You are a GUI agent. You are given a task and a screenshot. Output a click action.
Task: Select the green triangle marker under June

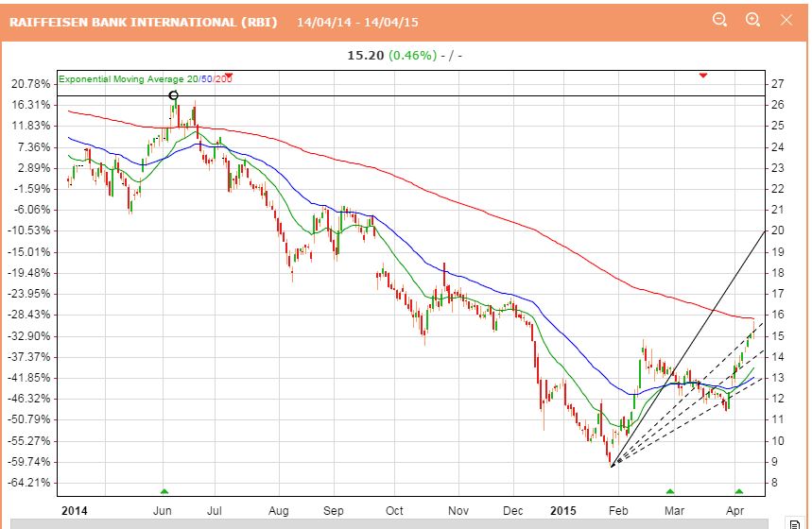[x=164, y=491]
